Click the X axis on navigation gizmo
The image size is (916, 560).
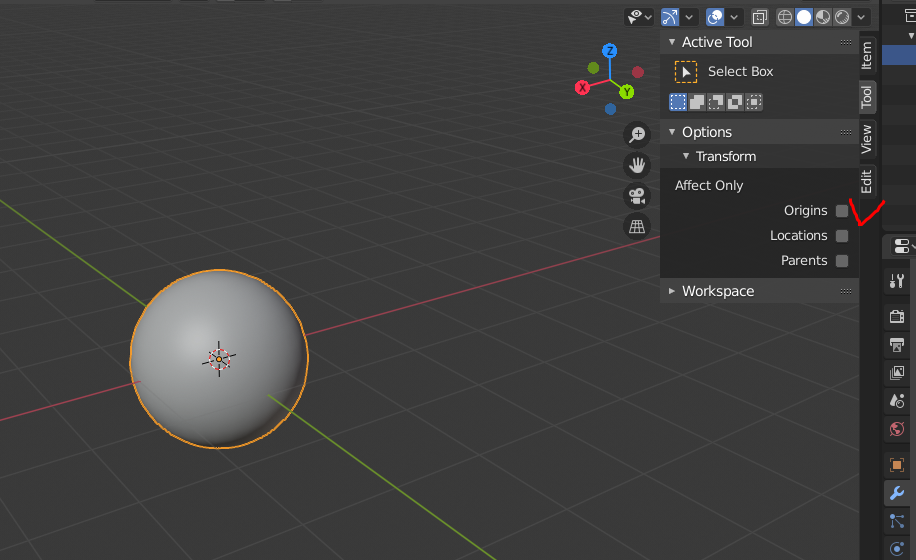coord(582,88)
